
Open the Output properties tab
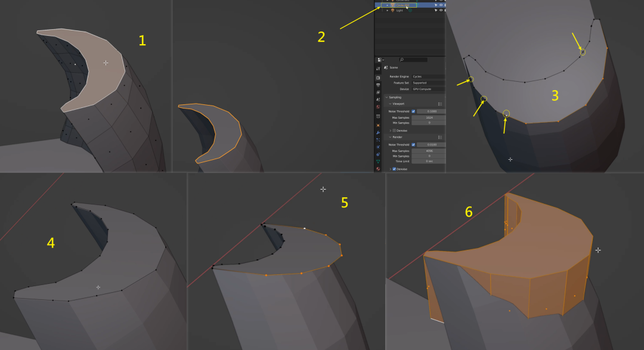click(378, 85)
